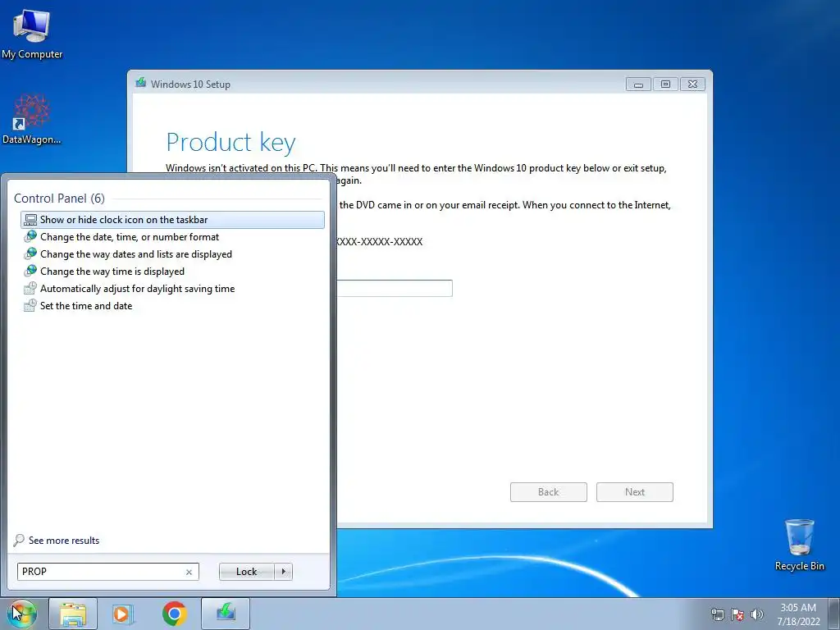Launch Google Chrome from the taskbar
This screenshot has height=630, width=840.
pos(174,614)
